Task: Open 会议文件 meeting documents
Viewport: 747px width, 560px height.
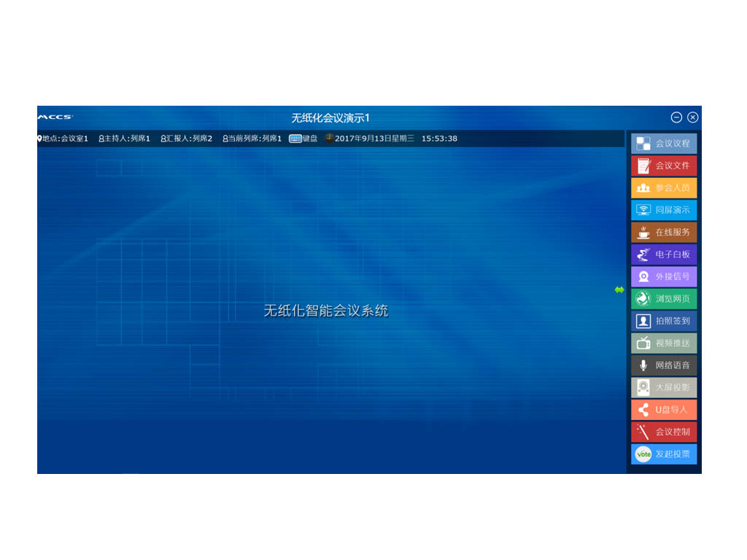Action: (x=664, y=166)
